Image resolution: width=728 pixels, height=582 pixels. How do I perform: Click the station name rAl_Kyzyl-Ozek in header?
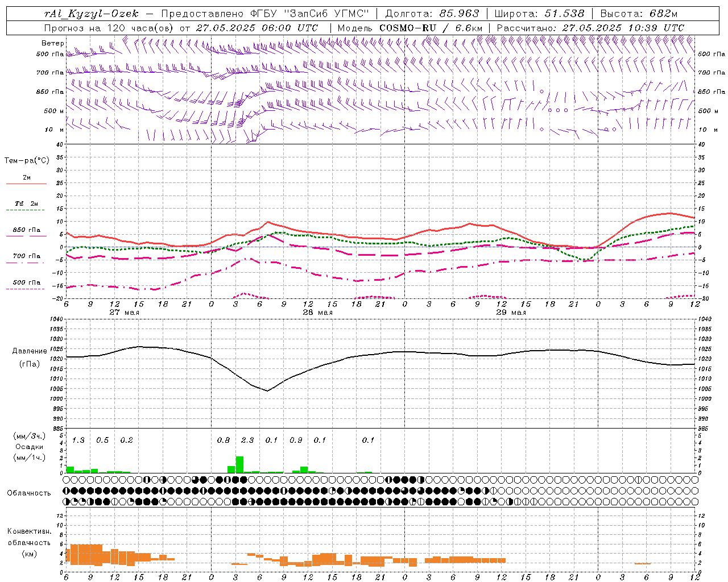[91, 14]
